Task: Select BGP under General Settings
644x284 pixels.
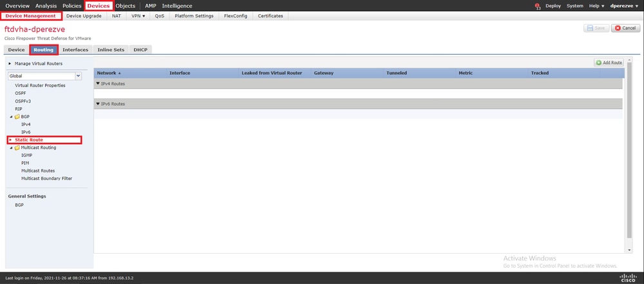Action: pos(19,205)
